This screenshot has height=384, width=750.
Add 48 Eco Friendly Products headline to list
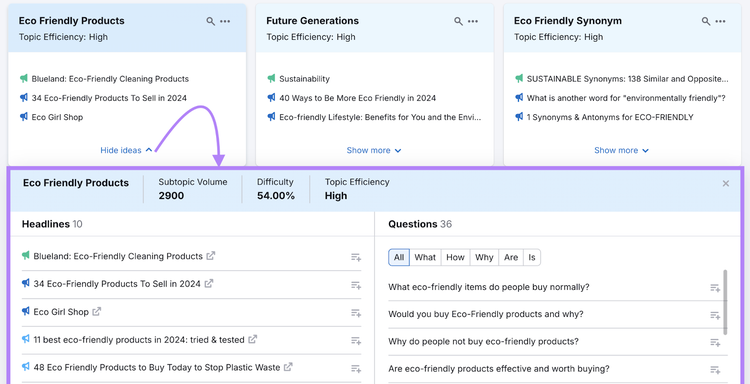[x=356, y=368]
